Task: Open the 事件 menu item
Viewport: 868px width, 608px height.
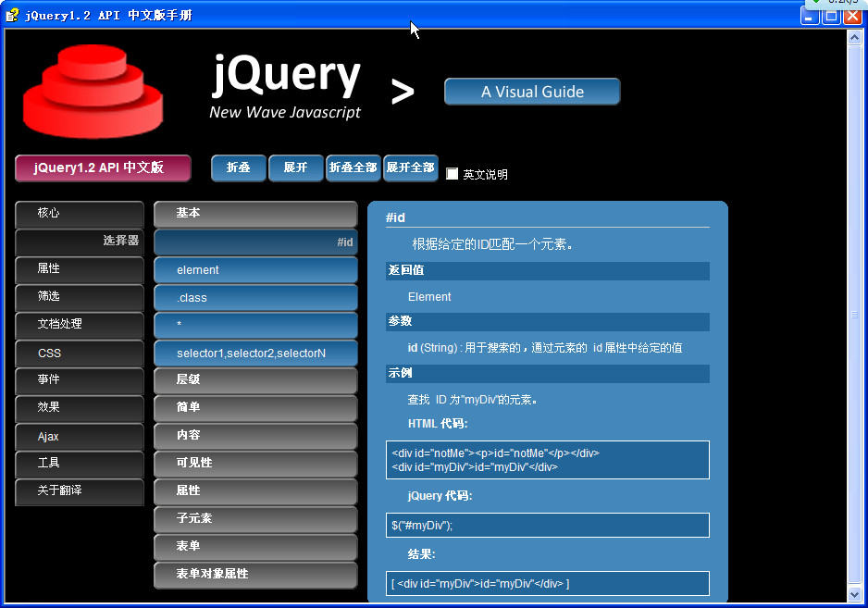Action: pyautogui.click(x=80, y=380)
